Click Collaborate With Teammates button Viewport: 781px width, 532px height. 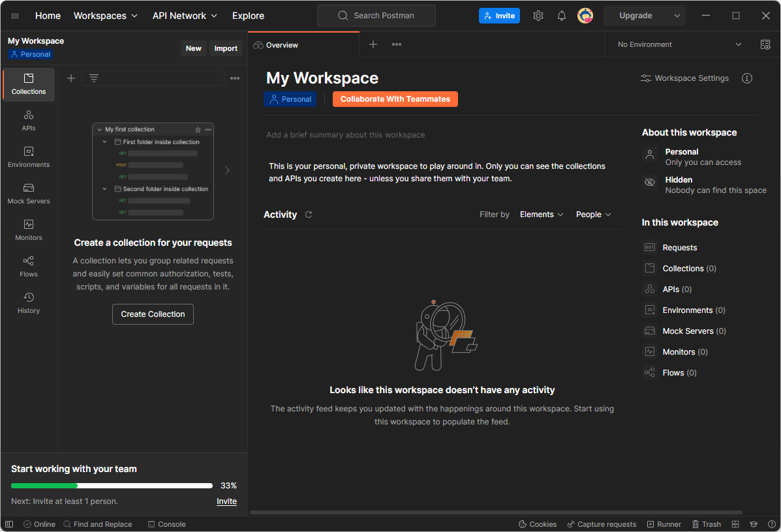coord(395,99)
